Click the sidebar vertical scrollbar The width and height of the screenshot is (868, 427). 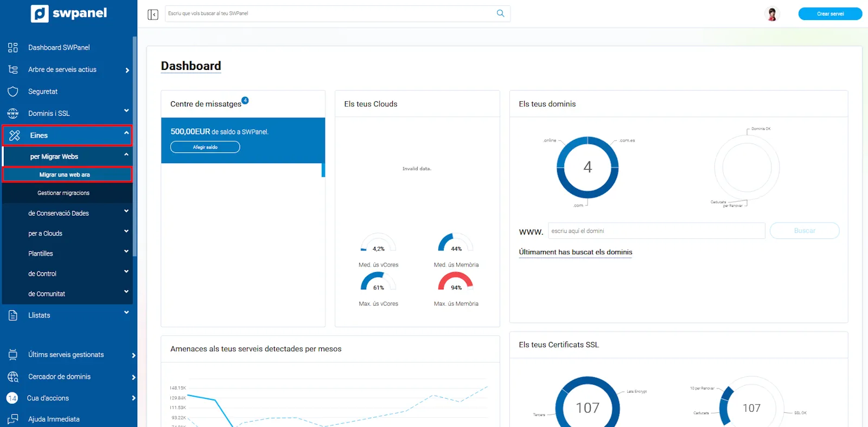click(135, 146)
